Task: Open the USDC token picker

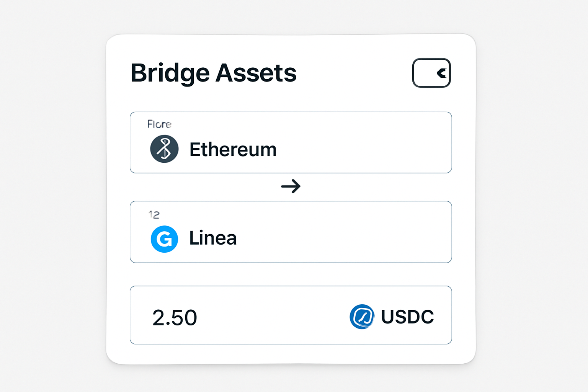Action: pyautogui.click(x=392, y=317)
